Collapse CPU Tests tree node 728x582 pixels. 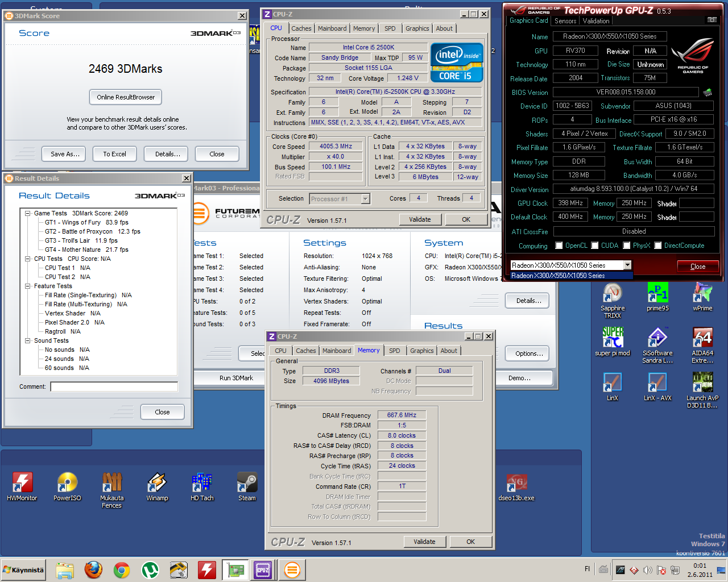[x=27, y=259]
